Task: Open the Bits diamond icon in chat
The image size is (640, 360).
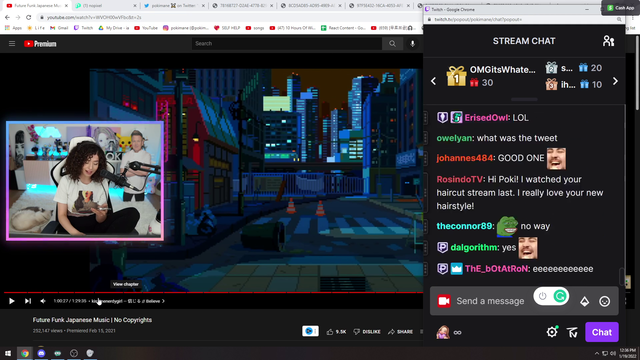Action: (584, 301)
